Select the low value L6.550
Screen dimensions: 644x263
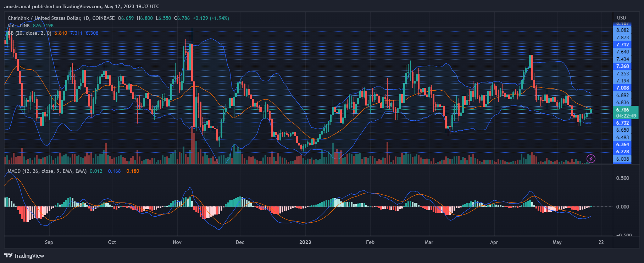(163, 18)
